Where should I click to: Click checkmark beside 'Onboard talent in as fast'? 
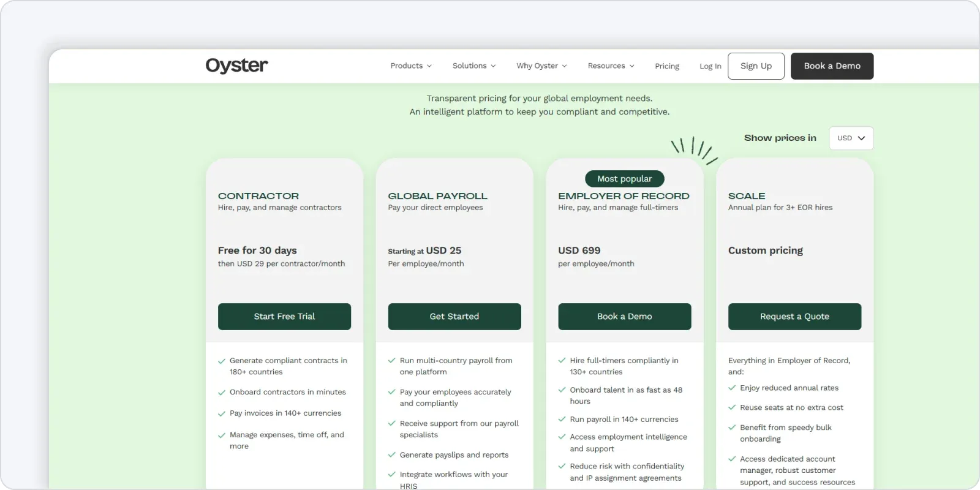click(x=562, y=390)
